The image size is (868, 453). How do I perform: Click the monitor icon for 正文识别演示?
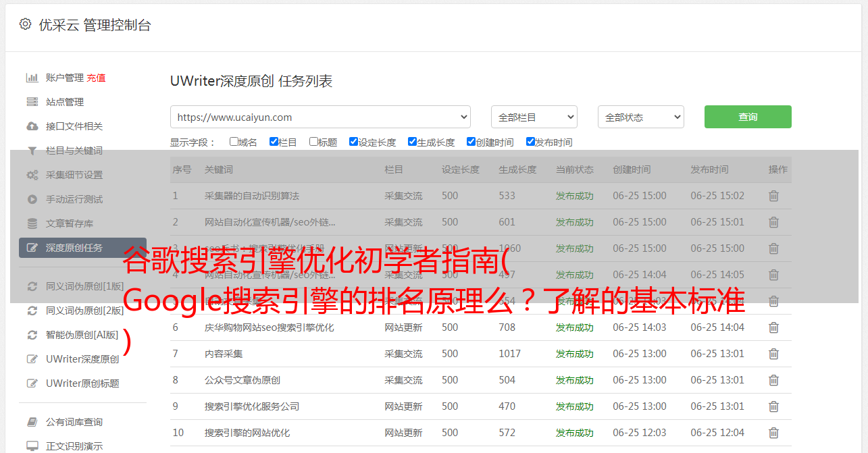tap(32, 446)
